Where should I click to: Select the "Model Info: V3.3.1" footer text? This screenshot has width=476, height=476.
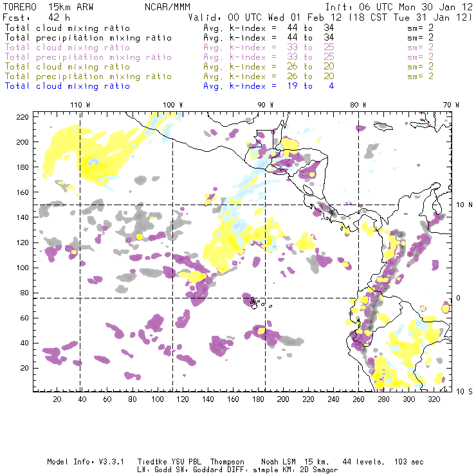point(86,462)
